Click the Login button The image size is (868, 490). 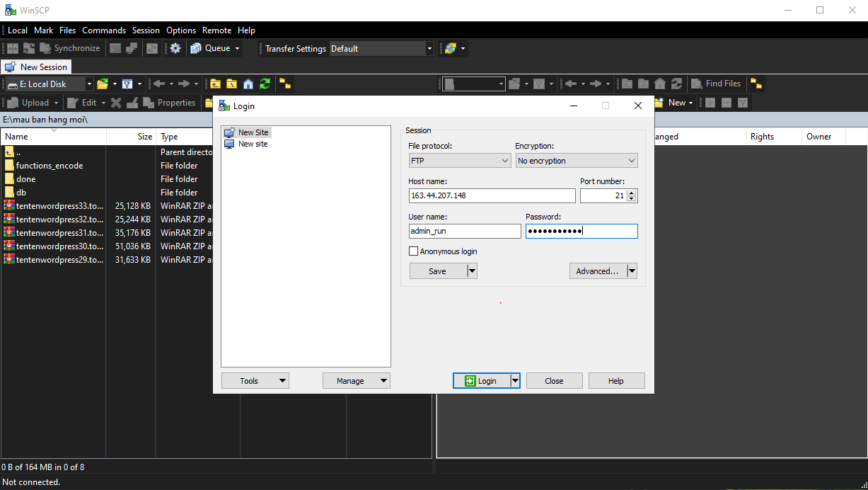pyautogui.click(x=481, y=381)
